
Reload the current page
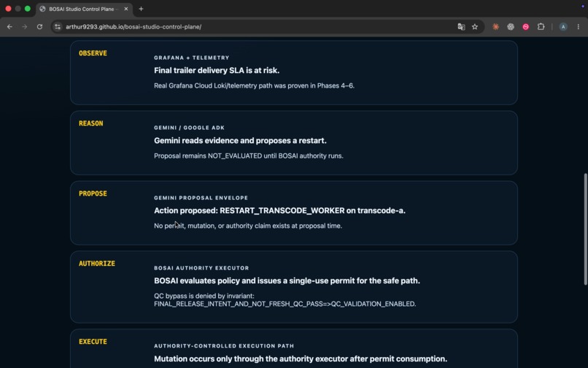39,27
